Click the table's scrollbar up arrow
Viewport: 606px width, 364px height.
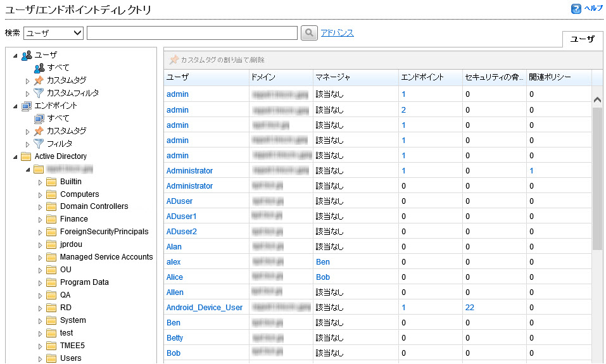pyautogui.click(x=597, y=100)
